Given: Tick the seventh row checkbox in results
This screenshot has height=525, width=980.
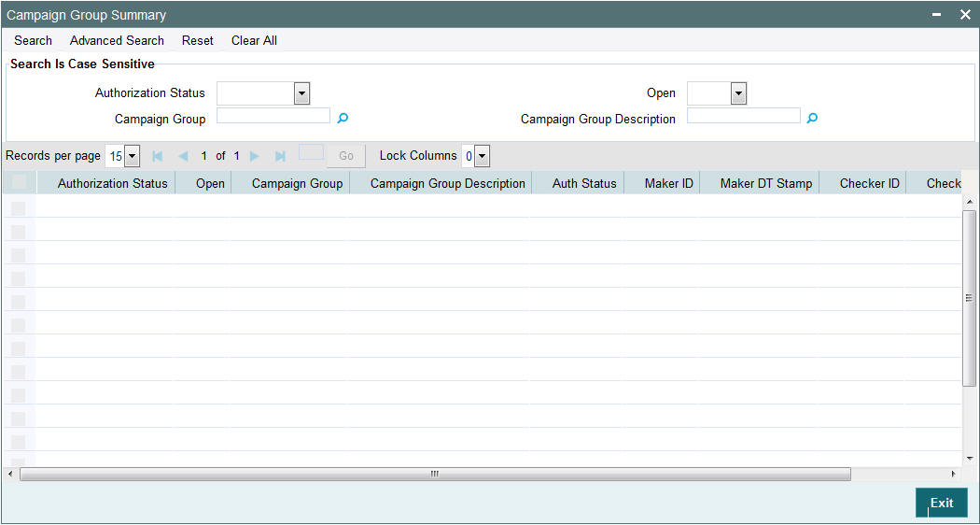Looking at the screenshot, I should [18, 348].
